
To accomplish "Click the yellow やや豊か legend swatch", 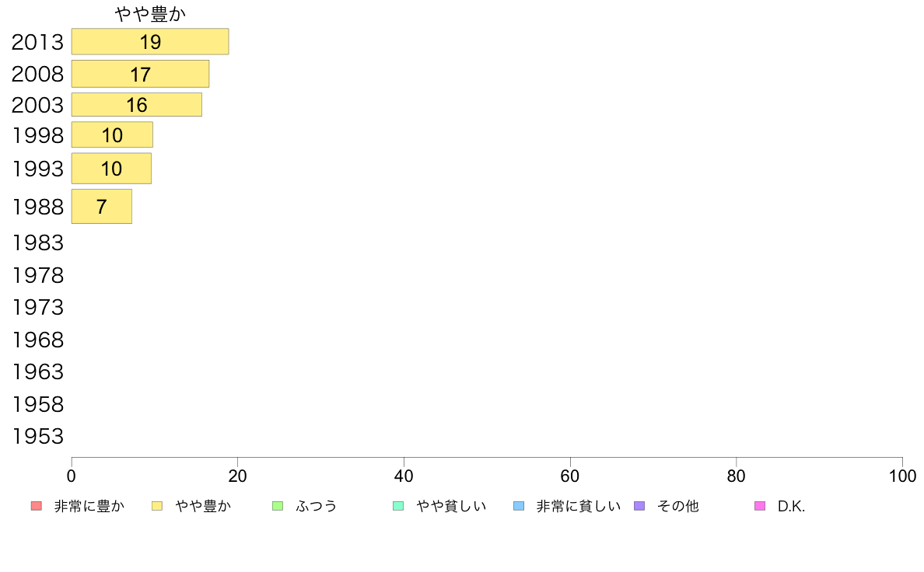I will (157, 506).
